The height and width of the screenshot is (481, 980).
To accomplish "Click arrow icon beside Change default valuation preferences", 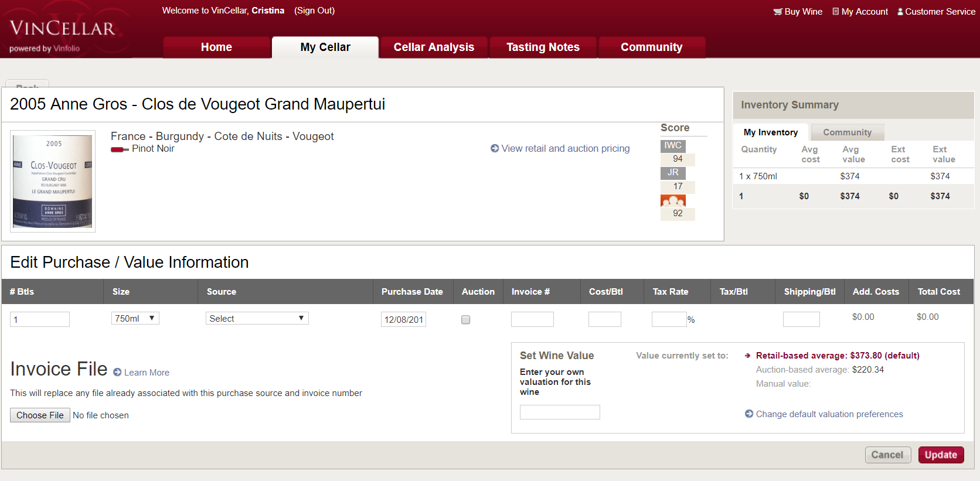I will pos(749,414).
